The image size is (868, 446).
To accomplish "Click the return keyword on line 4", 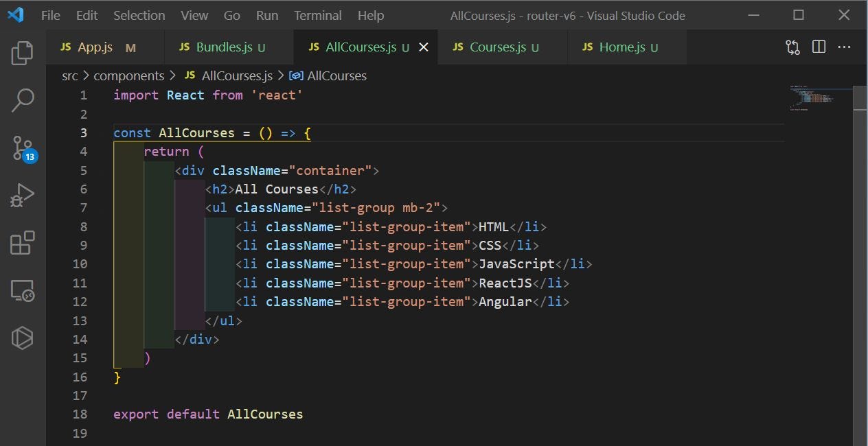I will tap(166, 151).
